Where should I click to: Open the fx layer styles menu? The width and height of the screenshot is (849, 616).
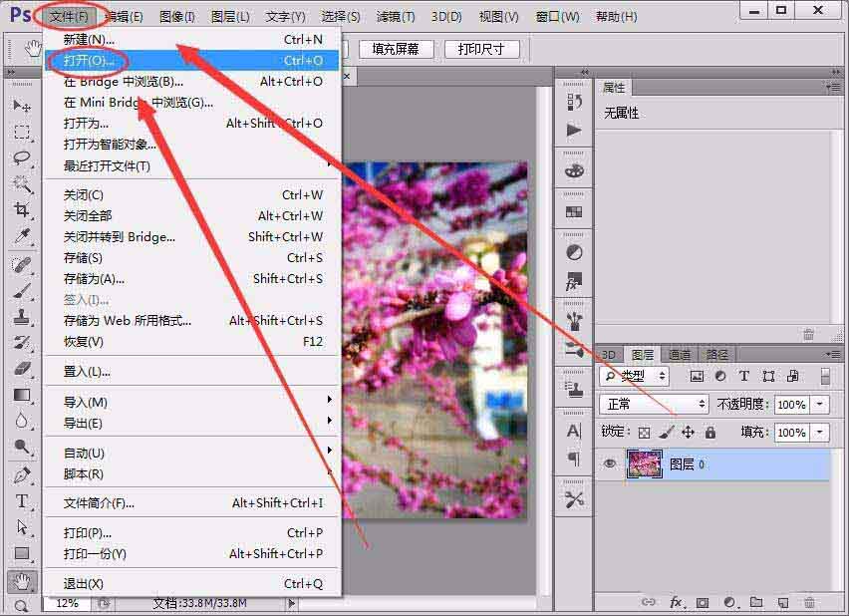(676, 601)
